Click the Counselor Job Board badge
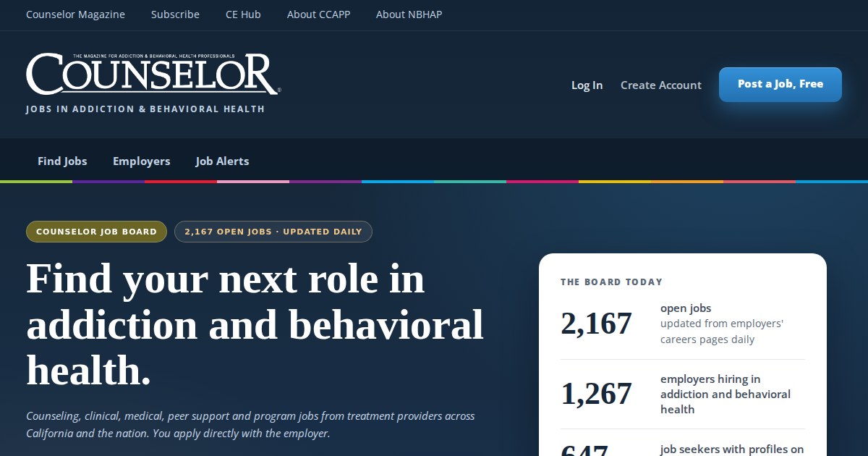868x456 pixels. point(96,232)
